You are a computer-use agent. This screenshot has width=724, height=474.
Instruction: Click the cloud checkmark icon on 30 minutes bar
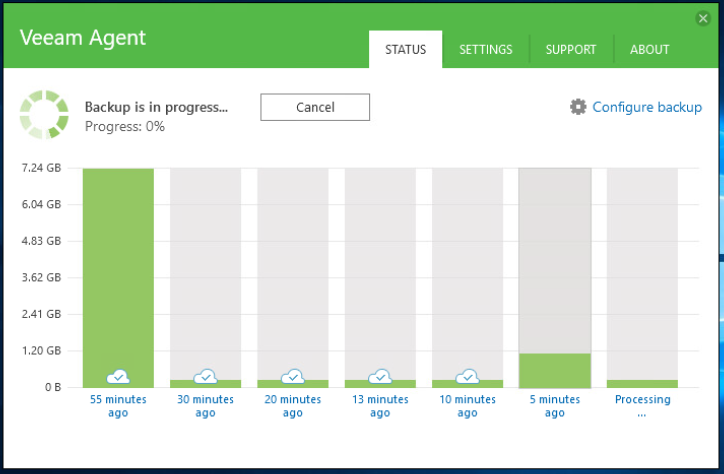[205, 377]
